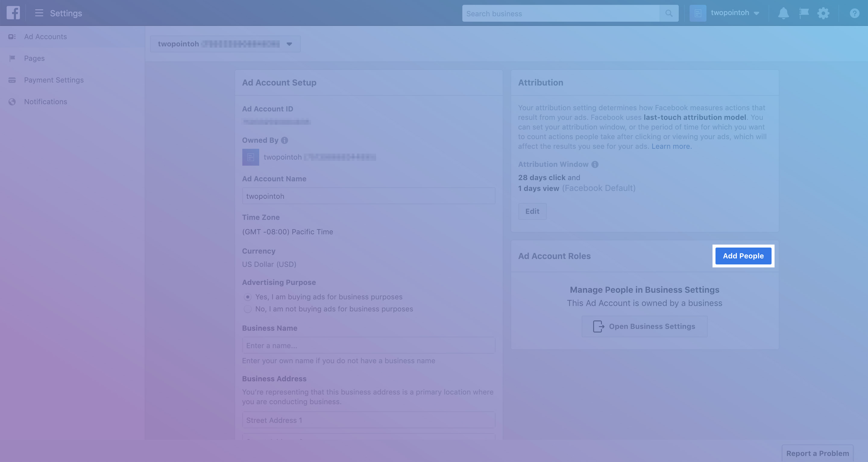Click the Attribution Window info icon
Image resolution: width=868 pixels, height=462 pixels.
[595, 164]
